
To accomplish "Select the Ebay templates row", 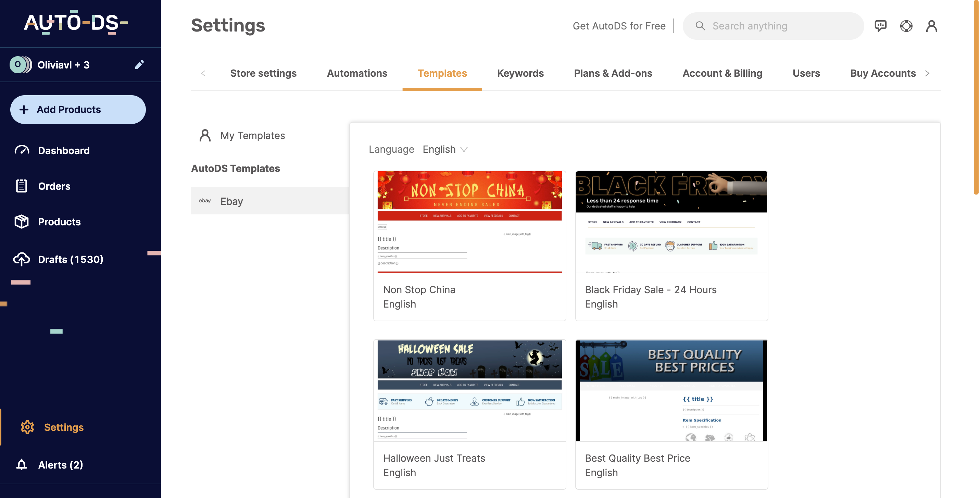I will pyautogui.click(x=270, y=201).
